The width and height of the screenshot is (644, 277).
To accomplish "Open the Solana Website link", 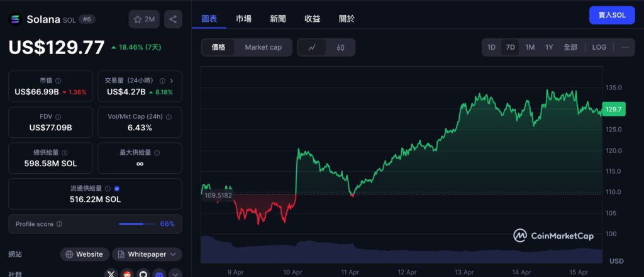I will point(84,254).
